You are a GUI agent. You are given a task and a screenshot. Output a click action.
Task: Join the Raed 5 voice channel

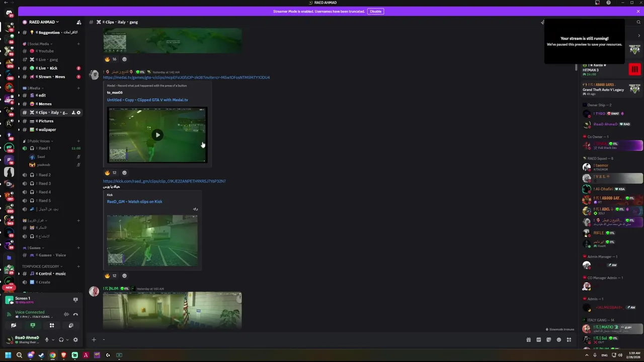pyautogui.click(x=51, y=201)
